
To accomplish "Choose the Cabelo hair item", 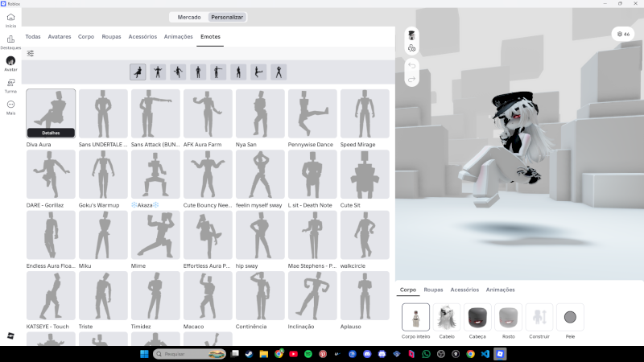I will (x=446, y=317).
